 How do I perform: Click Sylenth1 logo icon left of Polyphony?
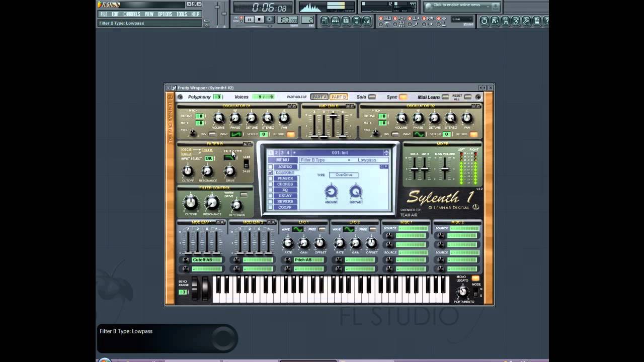(x=180, y=97)
